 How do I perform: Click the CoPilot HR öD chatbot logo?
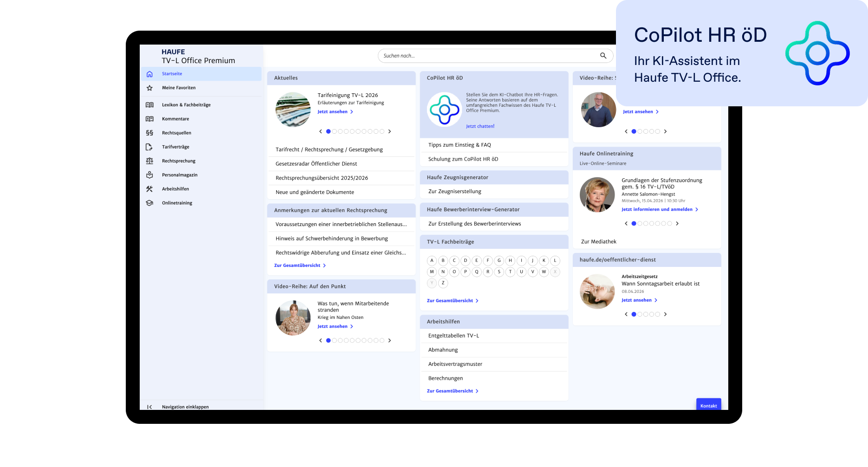444,110
